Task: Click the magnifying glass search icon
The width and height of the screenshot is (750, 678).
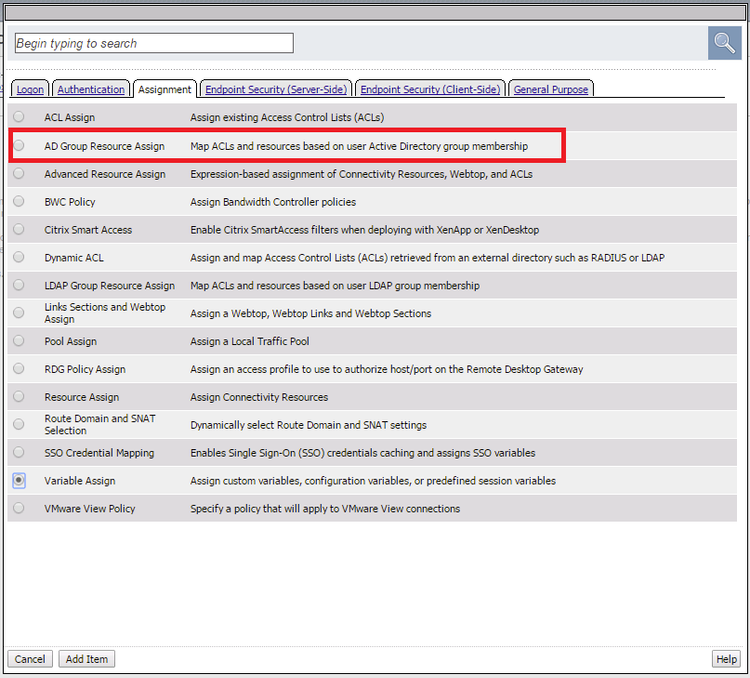Action: [724, 44]
